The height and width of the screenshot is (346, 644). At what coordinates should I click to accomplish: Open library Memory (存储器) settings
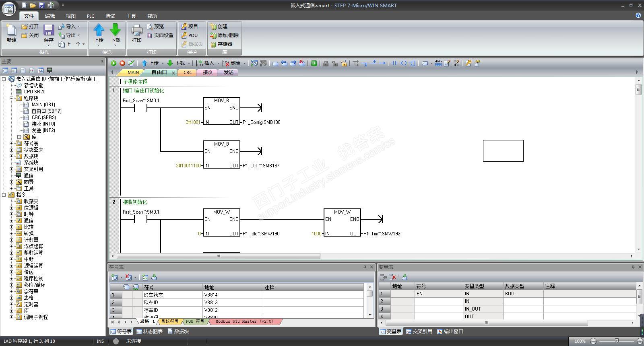tap(221, 44)
